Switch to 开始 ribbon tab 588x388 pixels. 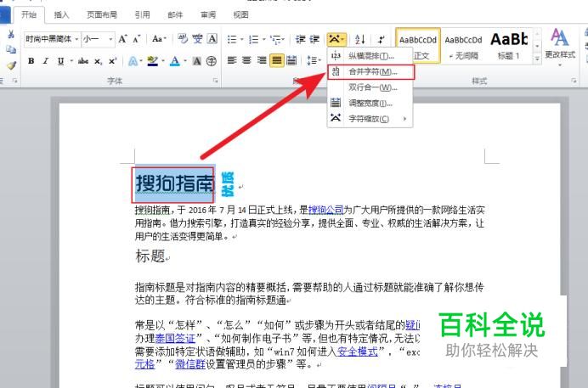[x=29, y=14]
